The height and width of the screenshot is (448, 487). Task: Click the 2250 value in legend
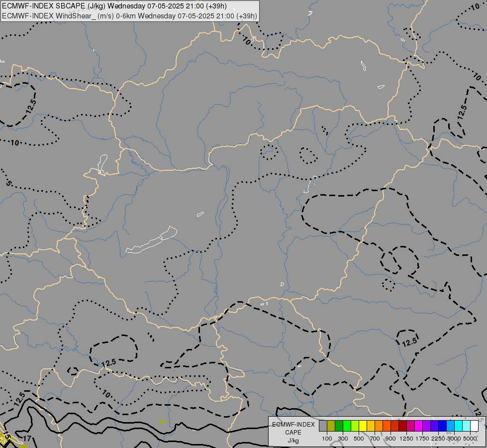tap(438, 439)
